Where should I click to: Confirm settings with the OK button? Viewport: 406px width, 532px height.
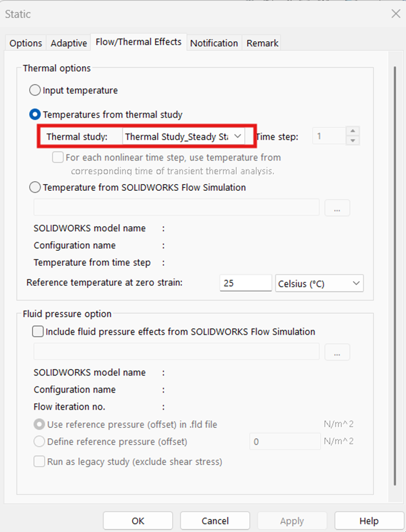(x=137, y=521)
